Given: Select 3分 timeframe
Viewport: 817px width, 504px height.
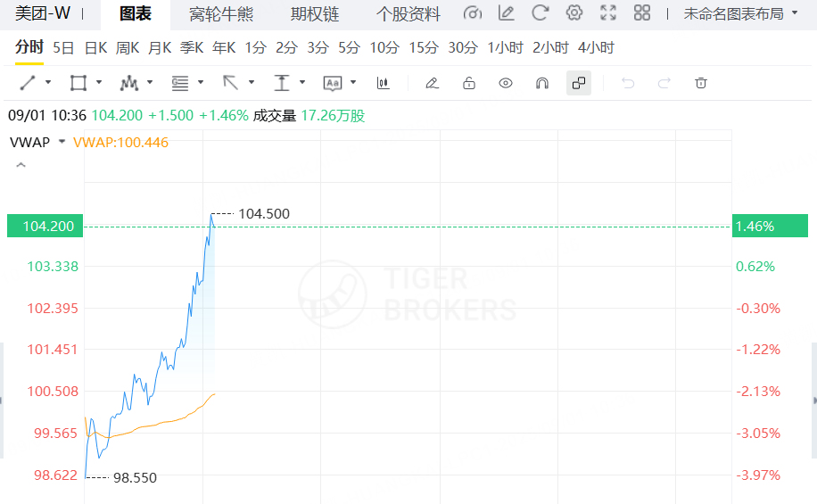Looking at the screenshot, I should click(x=318, y=48).
